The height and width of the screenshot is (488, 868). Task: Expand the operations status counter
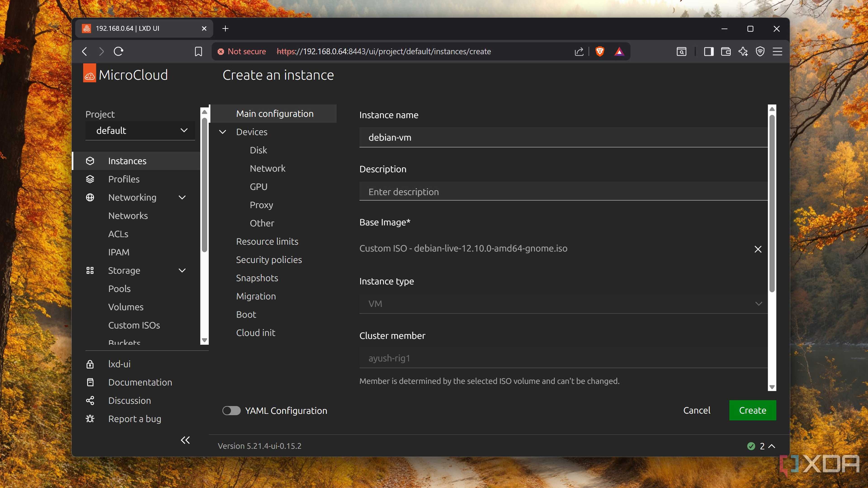tap(762, 446)
